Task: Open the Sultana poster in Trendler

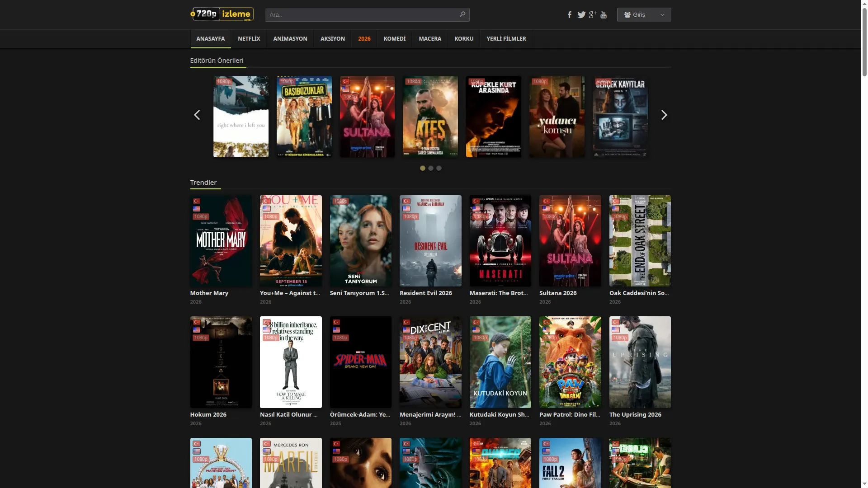Action: pyautogui.click(x=570, y=241)
